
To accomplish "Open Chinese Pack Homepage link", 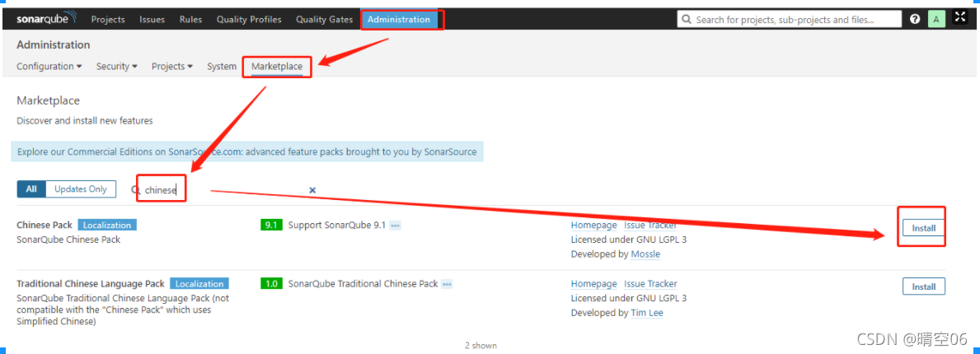I will click(x=593, y=225).
